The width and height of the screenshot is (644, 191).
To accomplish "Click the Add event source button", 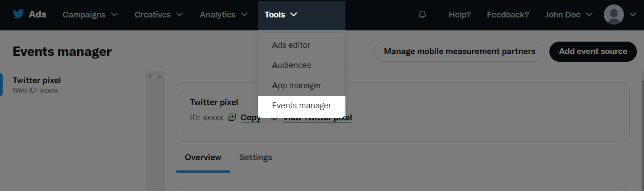I will click(x=593, y=51).
